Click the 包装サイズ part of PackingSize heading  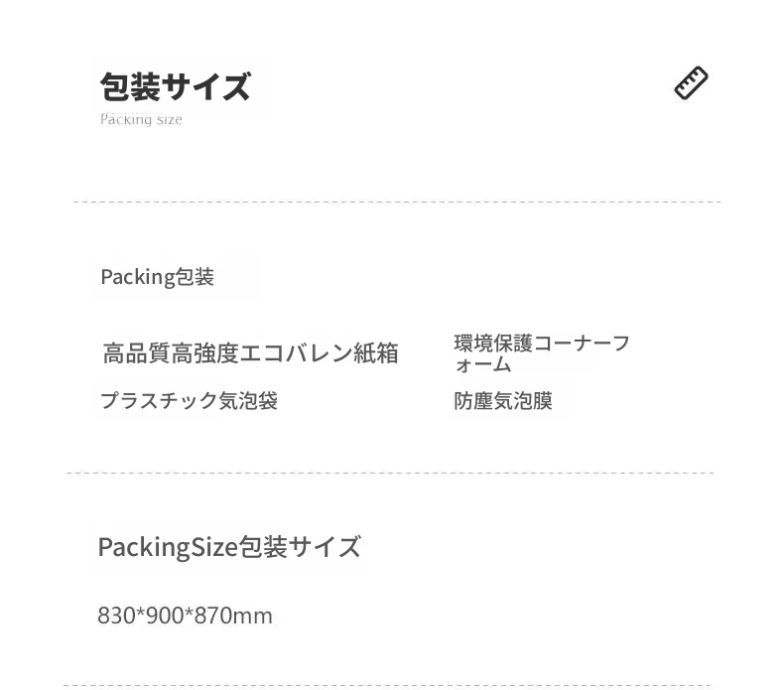300,546
